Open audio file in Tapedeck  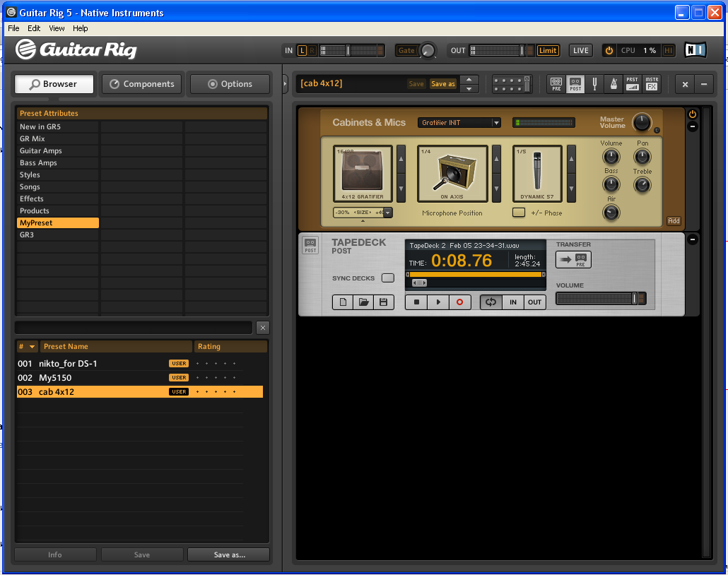[x=363, y=302]
